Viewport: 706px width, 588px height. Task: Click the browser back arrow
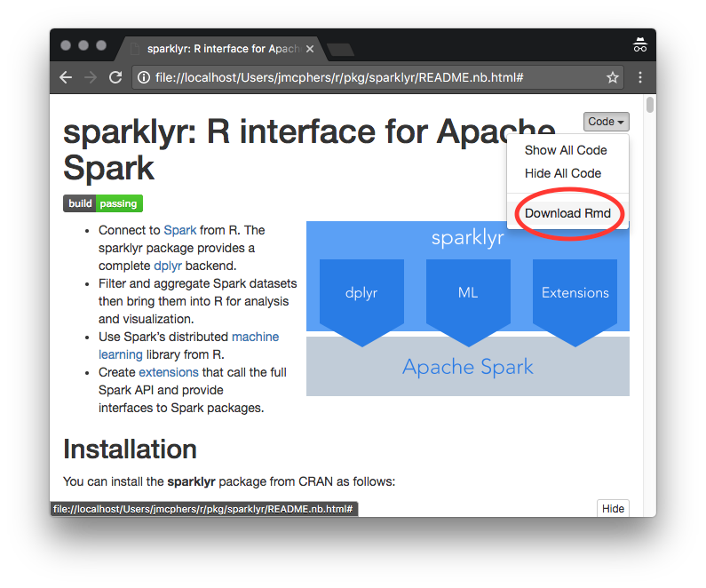click(65, 78)
